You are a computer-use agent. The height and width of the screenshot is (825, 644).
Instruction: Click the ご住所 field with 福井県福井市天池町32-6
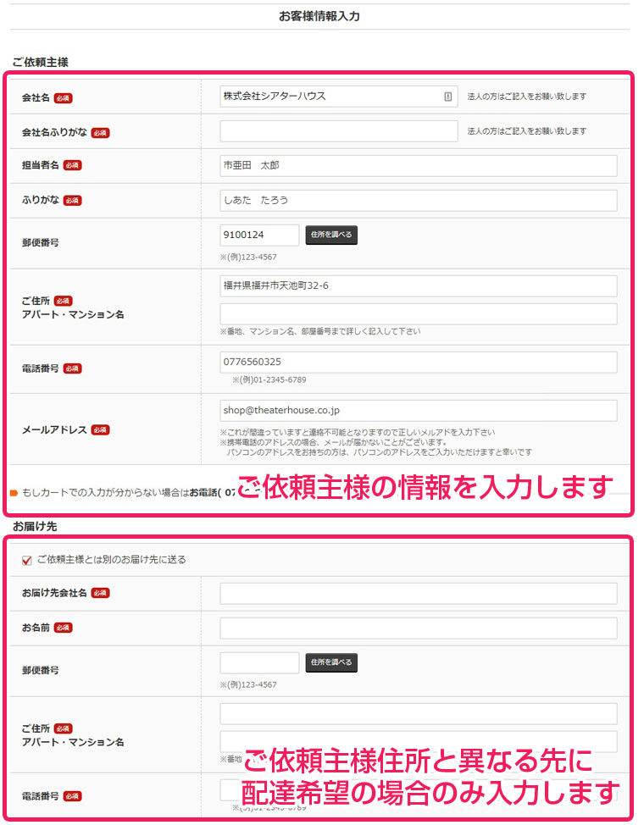point(418,286)
